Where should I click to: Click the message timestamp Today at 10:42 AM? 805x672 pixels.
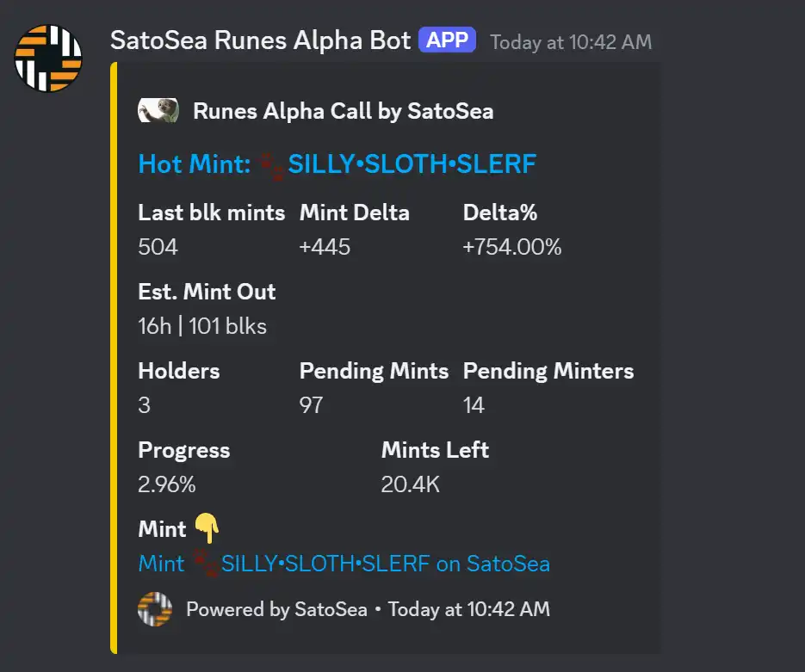click(x=571, y=42)
